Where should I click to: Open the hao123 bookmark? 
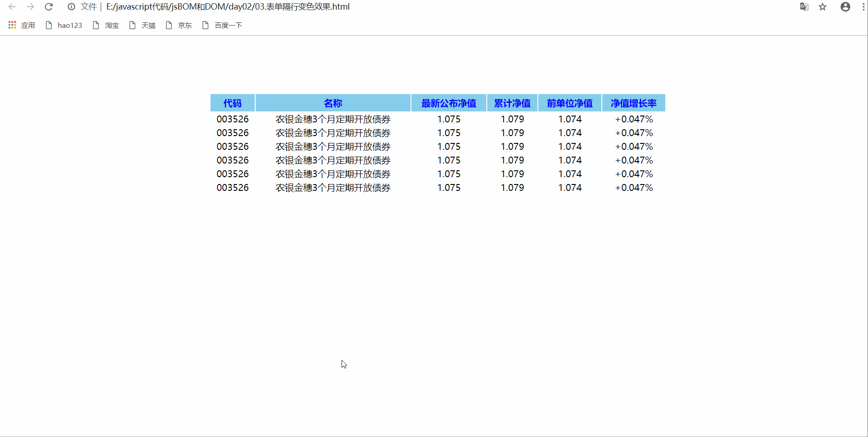64,25
